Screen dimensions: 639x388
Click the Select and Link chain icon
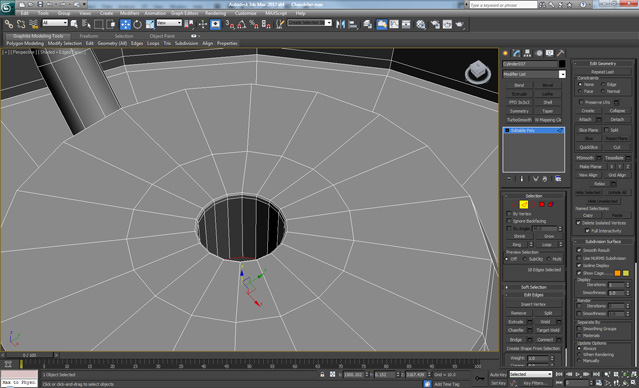click(9, 24)
